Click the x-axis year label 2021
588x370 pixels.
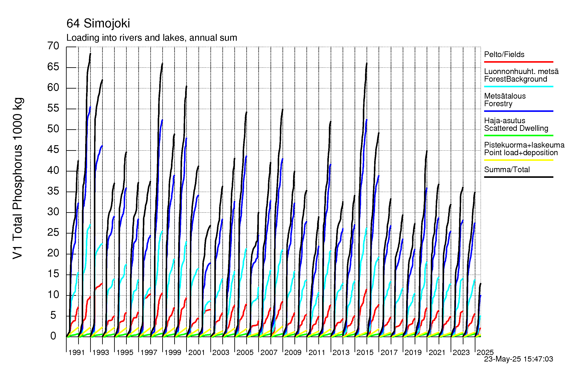pos(437,353)
